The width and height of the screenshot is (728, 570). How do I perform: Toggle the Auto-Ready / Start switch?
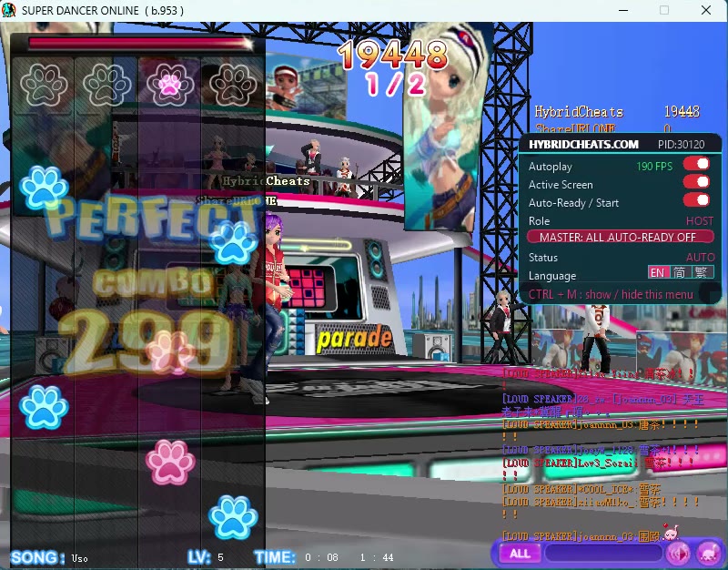click(696, 199)
